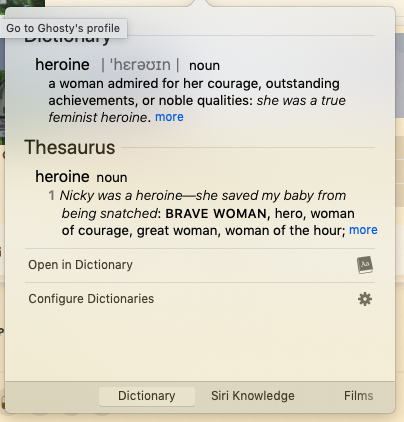Open in Dictionary row
This screenshot has width=404, height=422.
(x=200, y=265)
